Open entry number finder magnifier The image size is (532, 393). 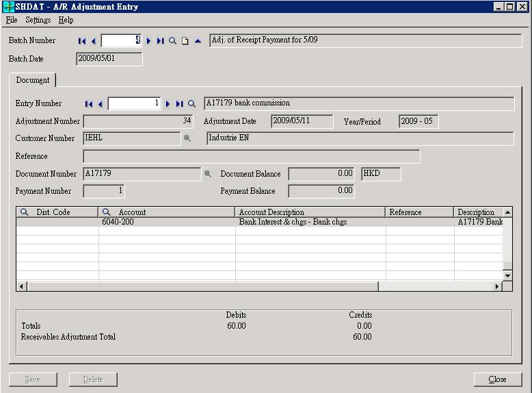coord(192,104)
